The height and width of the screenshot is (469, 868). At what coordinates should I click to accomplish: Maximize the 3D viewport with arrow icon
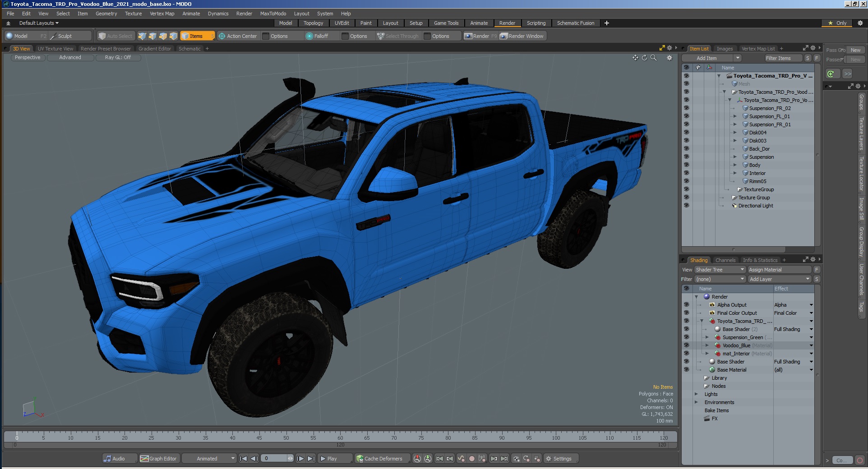(662, 48)
